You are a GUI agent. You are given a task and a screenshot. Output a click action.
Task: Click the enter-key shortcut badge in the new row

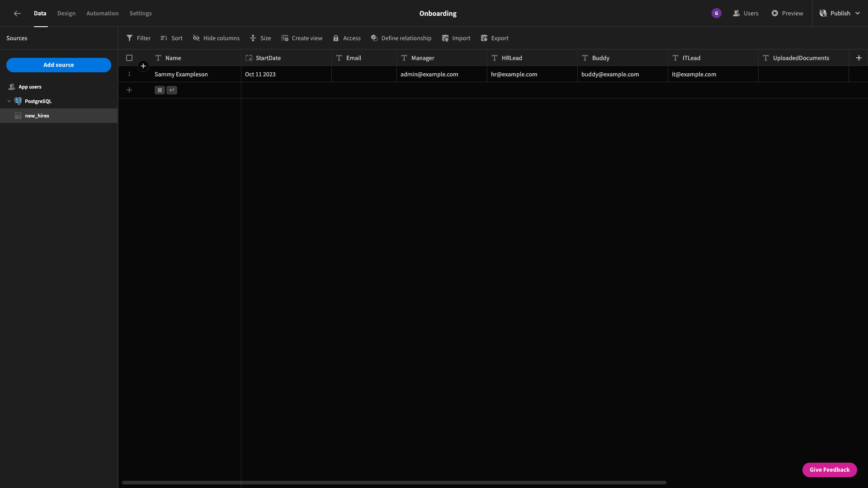point(172,90)
